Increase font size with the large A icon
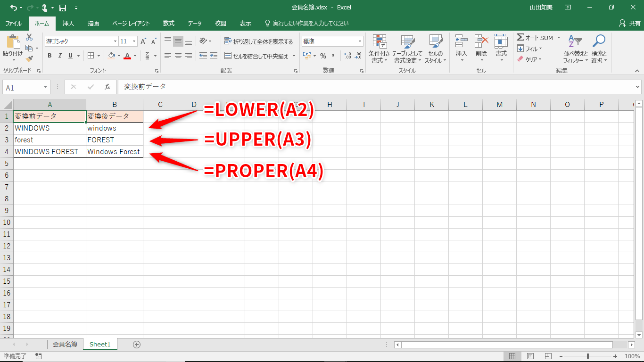 click(x=143, y=41)
